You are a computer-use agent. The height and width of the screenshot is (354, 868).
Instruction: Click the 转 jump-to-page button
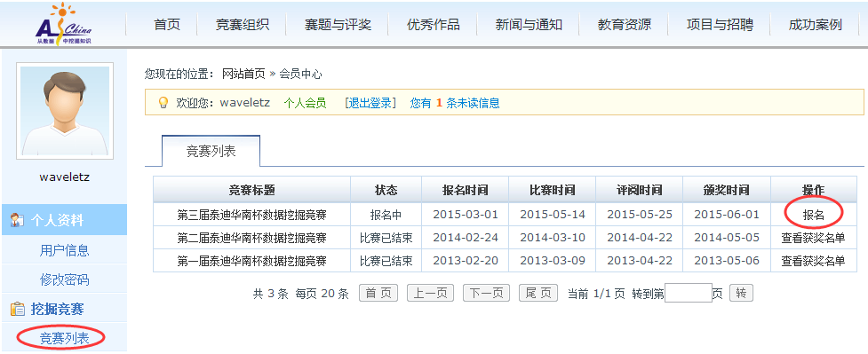coord(741,293)
